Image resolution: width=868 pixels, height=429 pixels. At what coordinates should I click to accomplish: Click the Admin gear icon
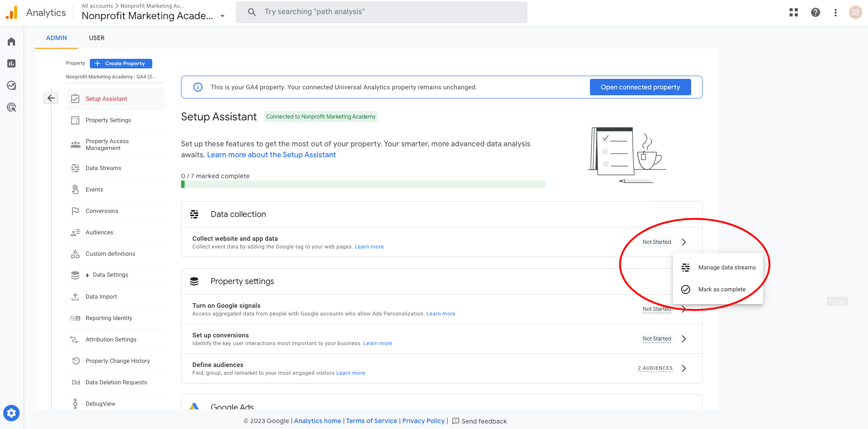click(x=11, y=413)
